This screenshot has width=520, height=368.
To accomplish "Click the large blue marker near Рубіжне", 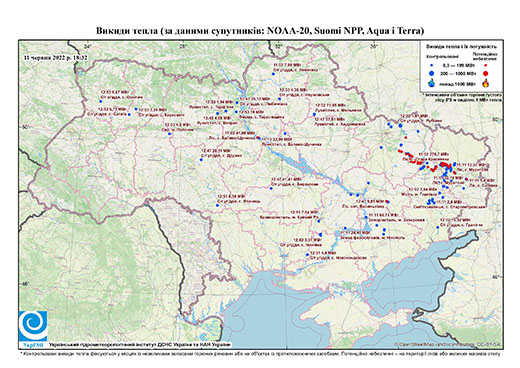I will click(400, 125).
